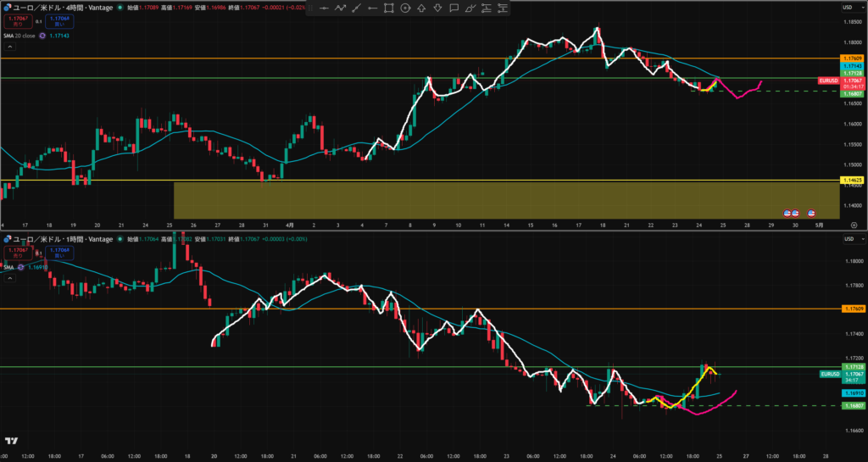Toggle the market status dot on 4-hour chart
Image resolution: width=868 pixels, height=462 pixels.
click(x=120, y=7)
